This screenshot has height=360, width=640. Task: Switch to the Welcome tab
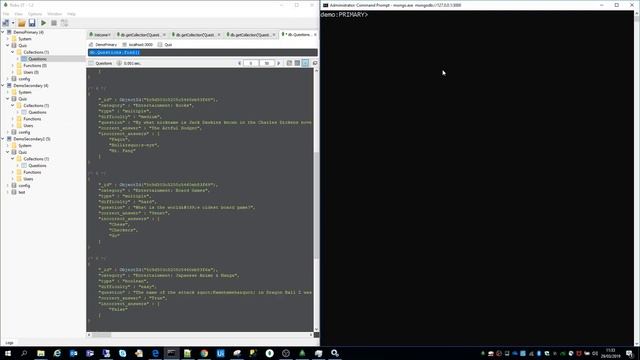coord(100,35)
